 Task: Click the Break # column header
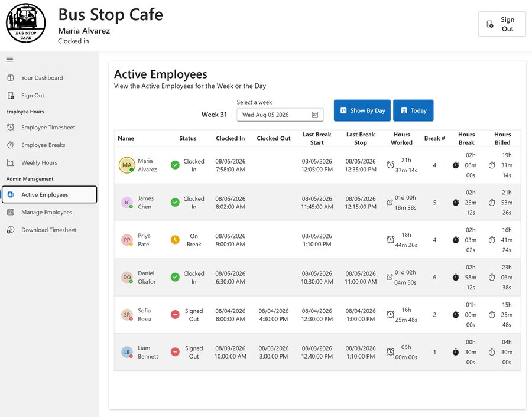[x=434, y=138]
